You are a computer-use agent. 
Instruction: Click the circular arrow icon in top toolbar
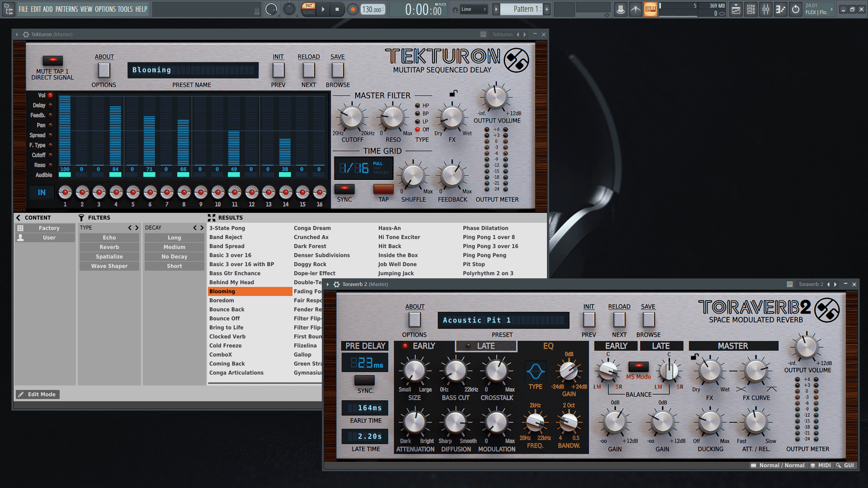pyautogui.click(x=796, y=9)
